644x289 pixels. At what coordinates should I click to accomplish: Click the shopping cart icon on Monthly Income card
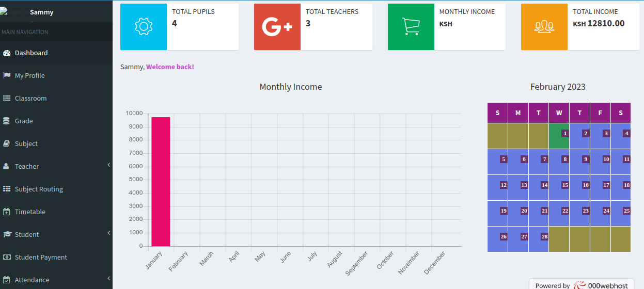click(411, 27)
